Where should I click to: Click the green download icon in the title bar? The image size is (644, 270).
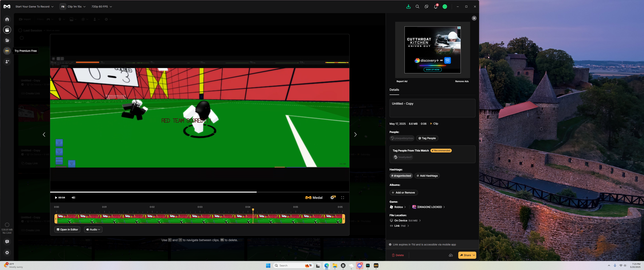point(408,7)
